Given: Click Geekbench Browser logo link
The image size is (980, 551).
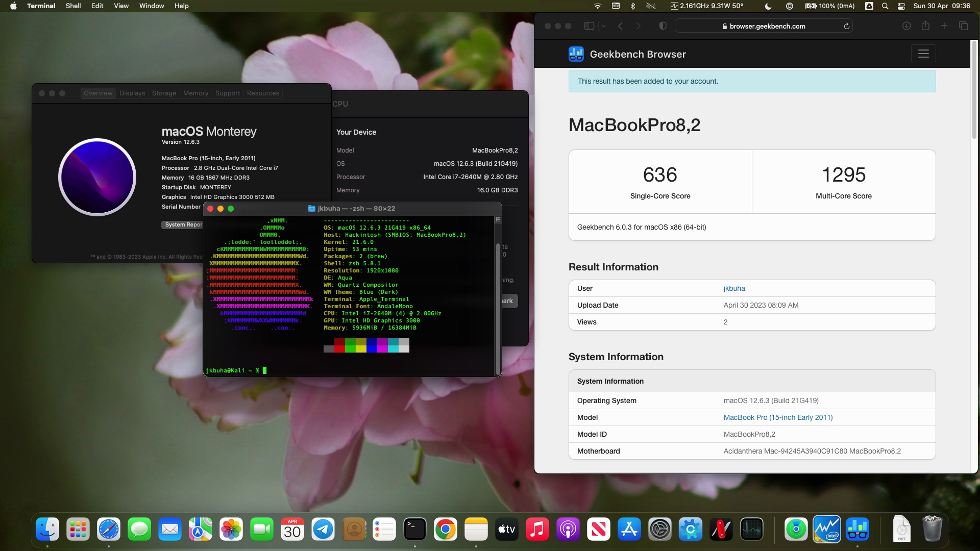Looking at the screenshot, I should click(x=627, y=54).
